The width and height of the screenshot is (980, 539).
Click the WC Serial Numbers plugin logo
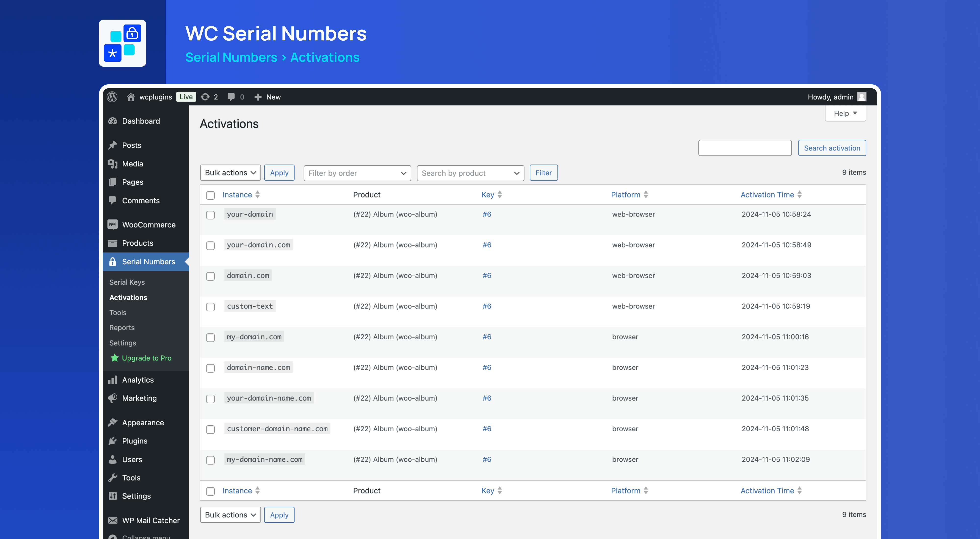[x=122, y=43]
